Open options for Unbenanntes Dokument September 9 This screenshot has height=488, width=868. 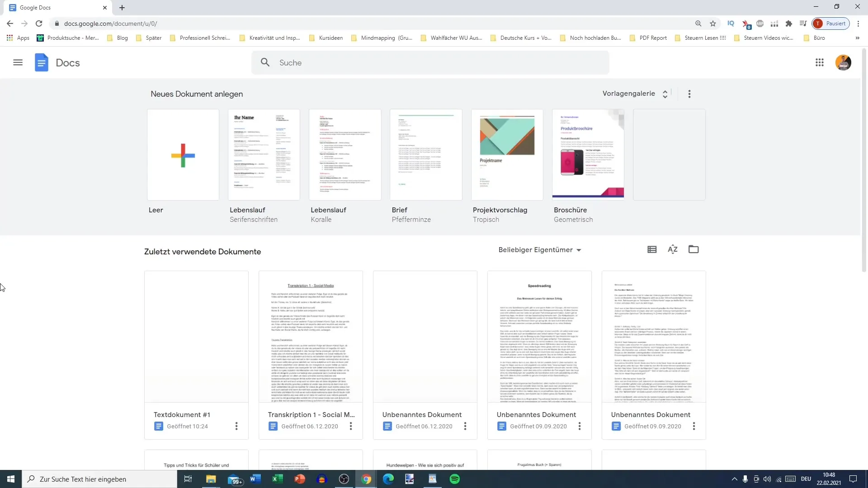pos(580,426)
